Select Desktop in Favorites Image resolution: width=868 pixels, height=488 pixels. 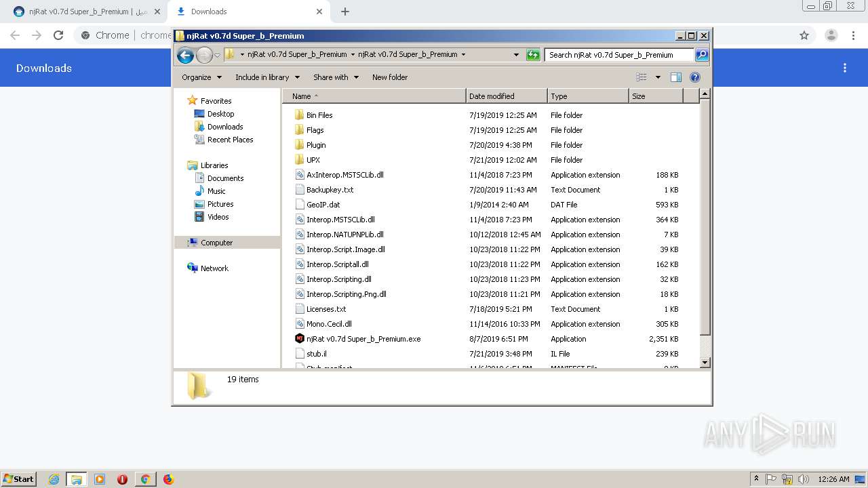pyautogui.click(x=220, y=114)
